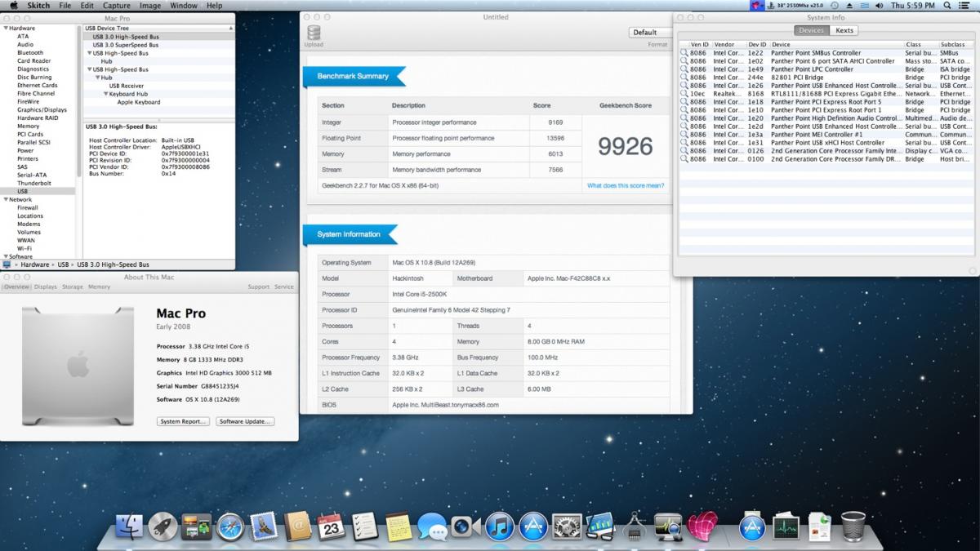This screenshot has height=551, width=980.
Task: Click Support link in About This Mac
Action: click(x=259, y=287)
